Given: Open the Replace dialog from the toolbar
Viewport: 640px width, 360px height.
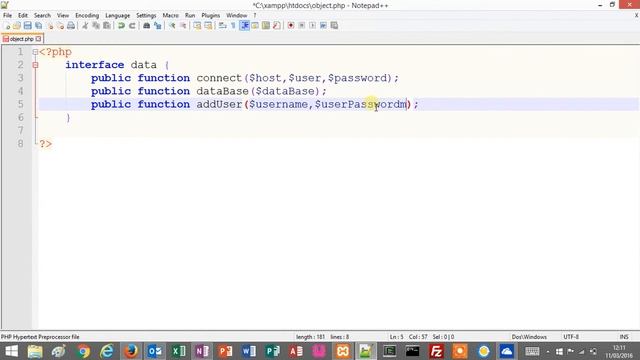Looking at the screenshot, I should click(157, 26).
